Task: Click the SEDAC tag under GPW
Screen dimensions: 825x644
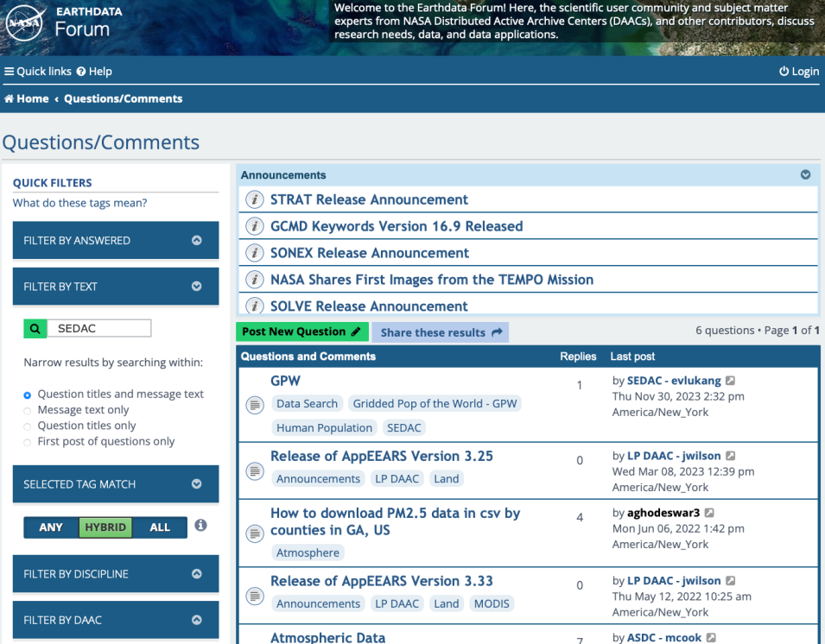Action: (x=404, y=428)
